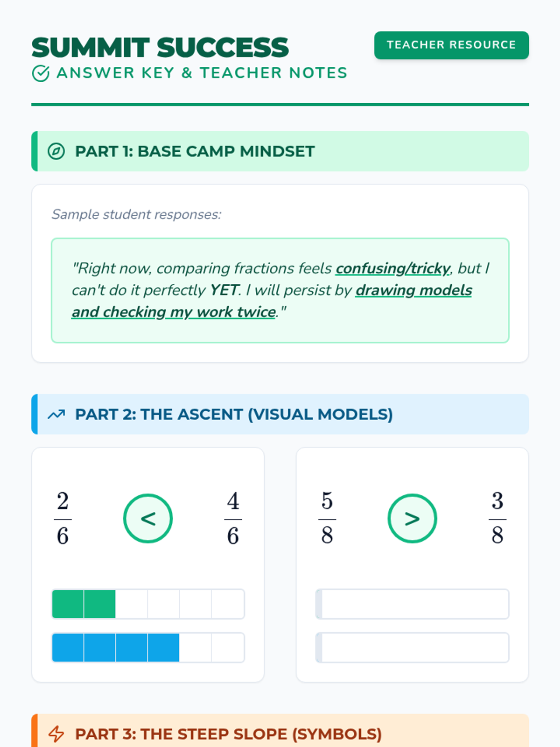Image resolution: width=560 pixels, height=747 pixels.
Task: Click the fraction 4/6
Action: coord(233,518)
